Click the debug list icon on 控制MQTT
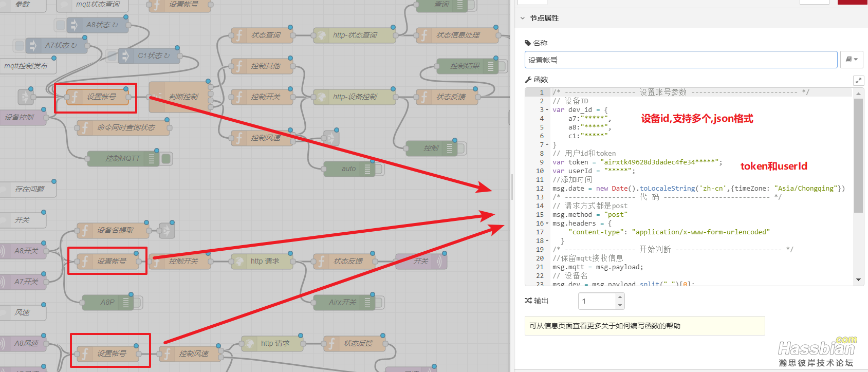The image size is (868, 372). tap(151, 159)
